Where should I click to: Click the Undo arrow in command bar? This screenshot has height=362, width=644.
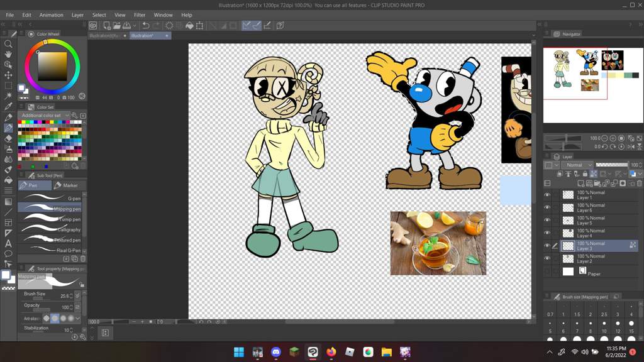[x=145, y=25]
